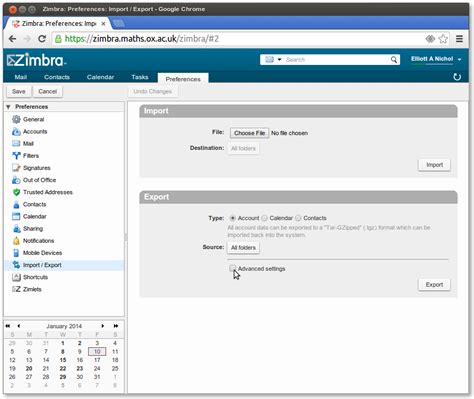The image size is (474, 399).
Task: Open the Trusted Addresses preferences
Action: (x=48, y=192)
